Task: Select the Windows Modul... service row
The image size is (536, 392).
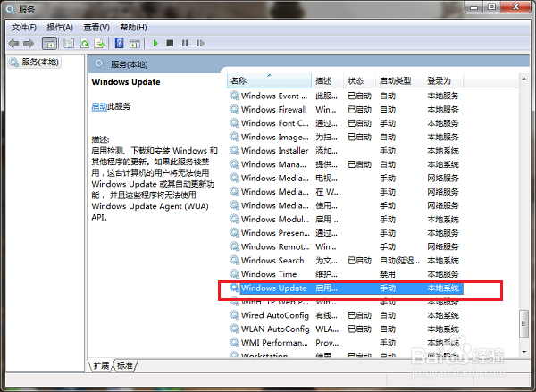Action: point(346,219)
